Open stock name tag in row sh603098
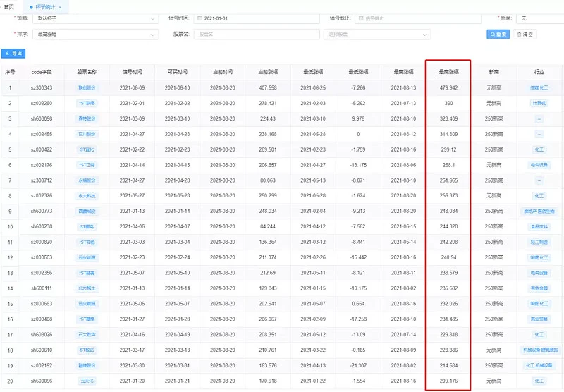 [87, 118]
